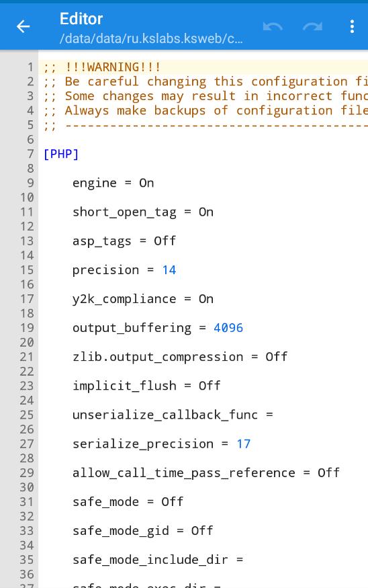
Task: Tap the back arrow icon
Action: coord(24,26)
